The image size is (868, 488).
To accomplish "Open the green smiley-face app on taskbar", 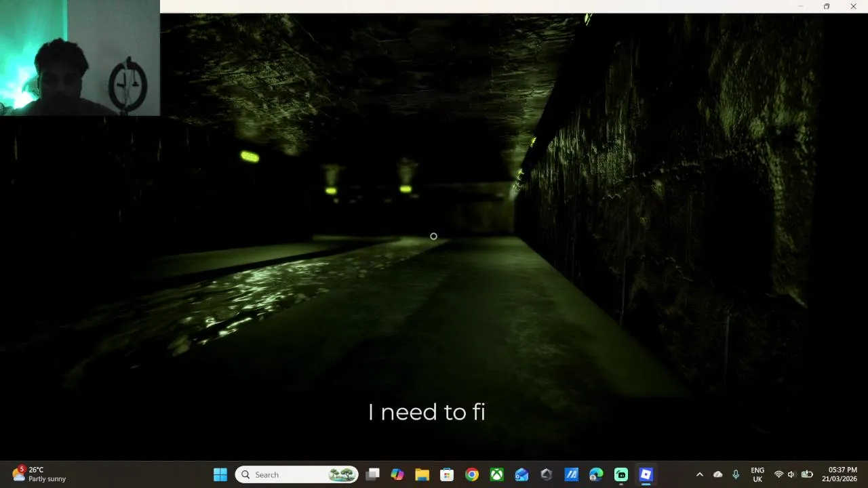I will click(x=621, y=474).
